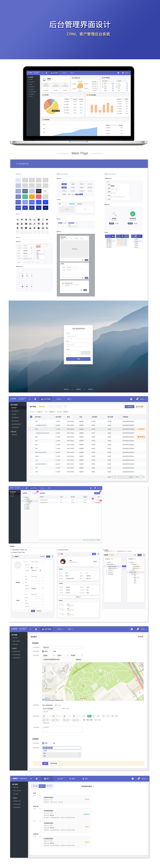Click plus icon in customer list screen header
This screenshot has height=868, width=160.
131,399
